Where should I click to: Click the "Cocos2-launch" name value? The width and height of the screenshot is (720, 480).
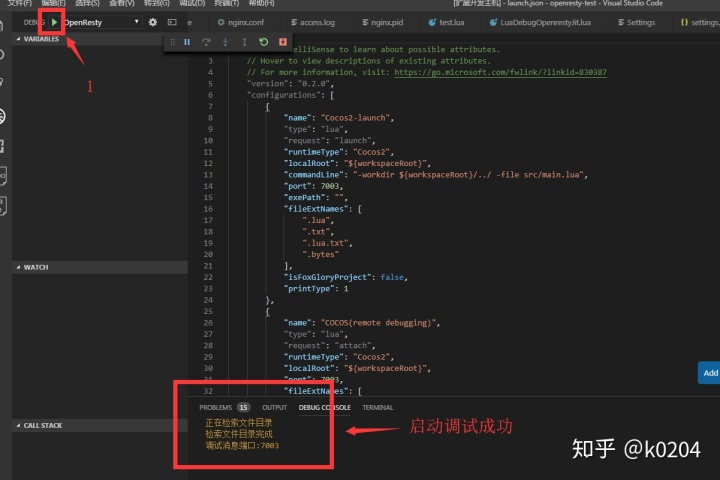357,118
